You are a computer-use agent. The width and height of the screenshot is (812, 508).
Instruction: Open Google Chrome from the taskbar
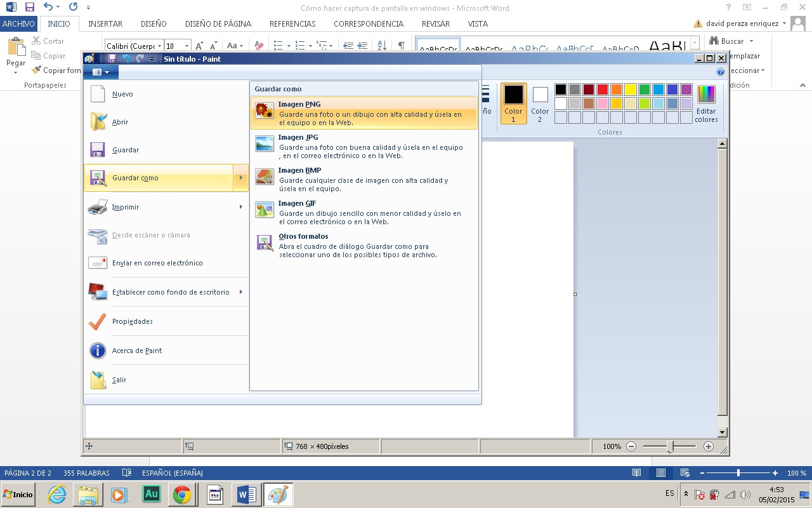pos(182,494)
